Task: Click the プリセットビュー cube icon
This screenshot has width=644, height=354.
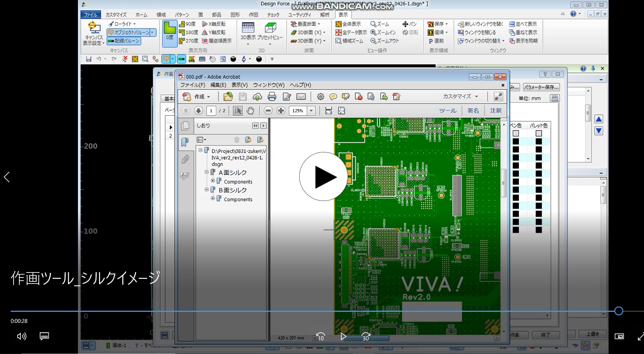Action: pyautogui.click(x=270, y=31)
